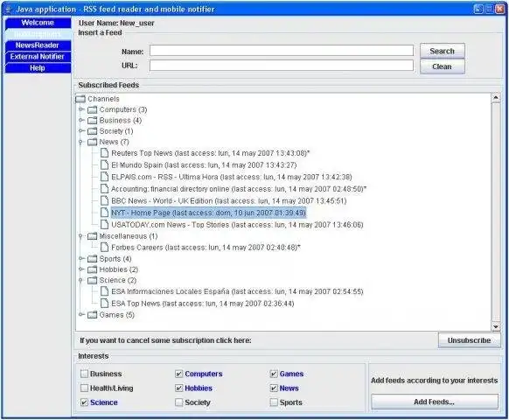Enable the Society interest checkbox
Image resolution: width=509 pixels, height=420 pixels.
[x=179, y=402]
